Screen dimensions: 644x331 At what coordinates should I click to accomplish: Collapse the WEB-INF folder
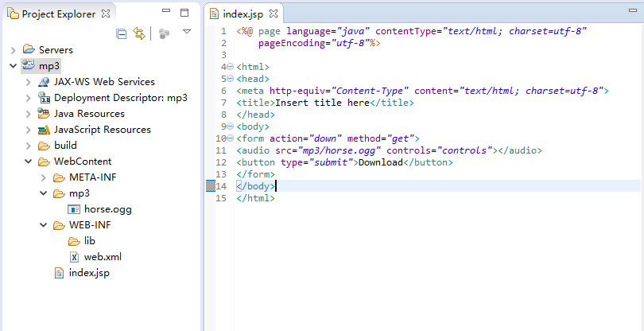(44, 225)
